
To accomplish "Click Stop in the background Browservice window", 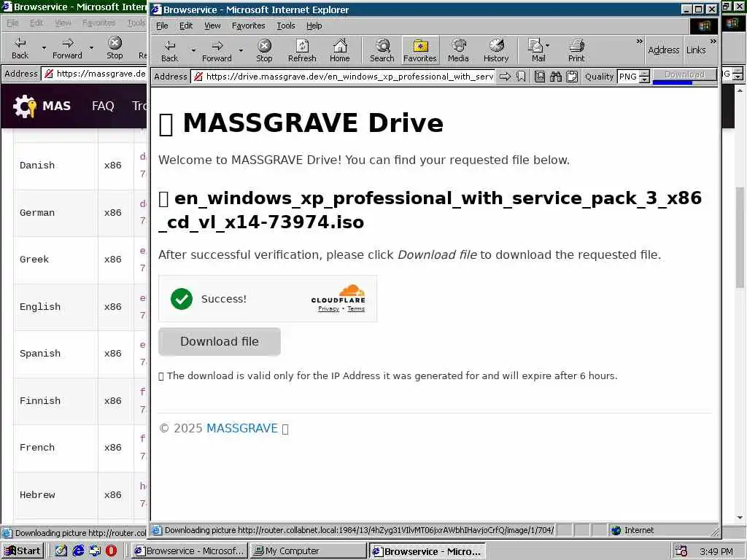I will (x=115, y=48).
